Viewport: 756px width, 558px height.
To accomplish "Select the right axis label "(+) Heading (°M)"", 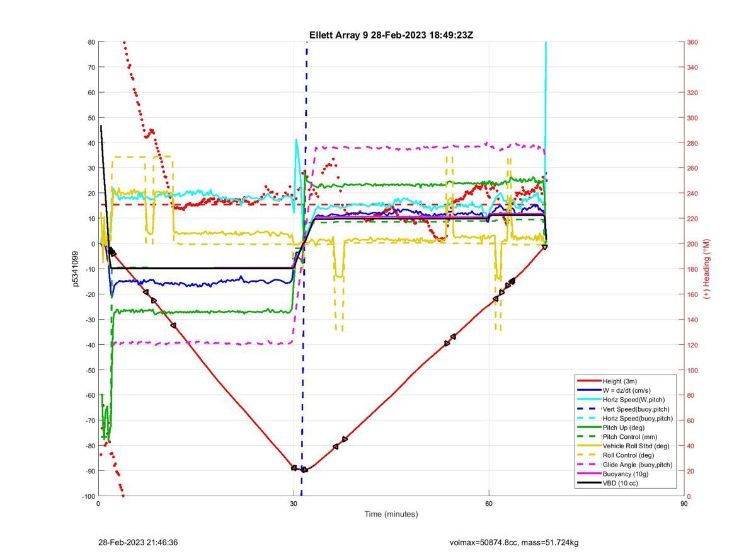I will pyautogui.click(x=706, y=269).
